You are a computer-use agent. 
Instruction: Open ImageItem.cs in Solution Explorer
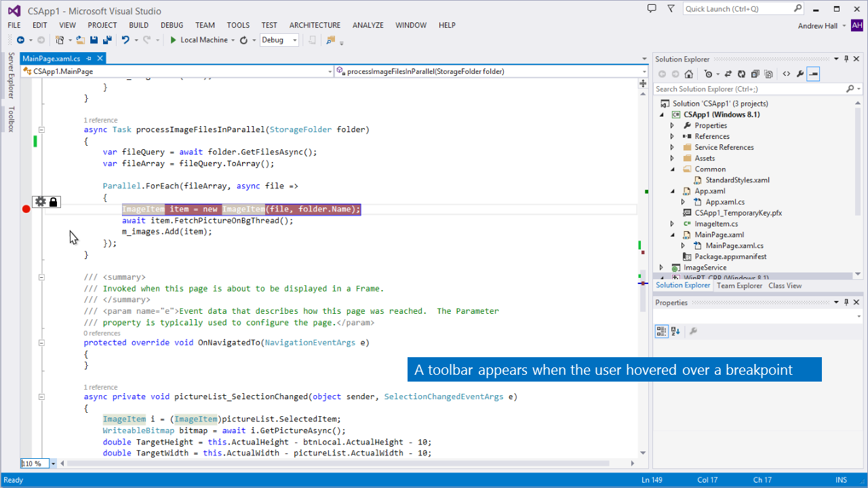pos(716,224)
